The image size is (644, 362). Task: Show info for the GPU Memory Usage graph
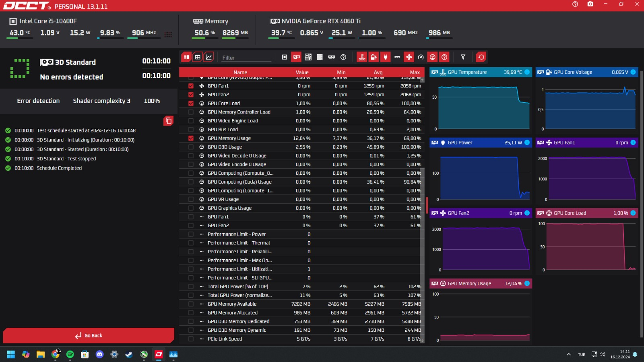pyautogui.click(x=527, y=283)
